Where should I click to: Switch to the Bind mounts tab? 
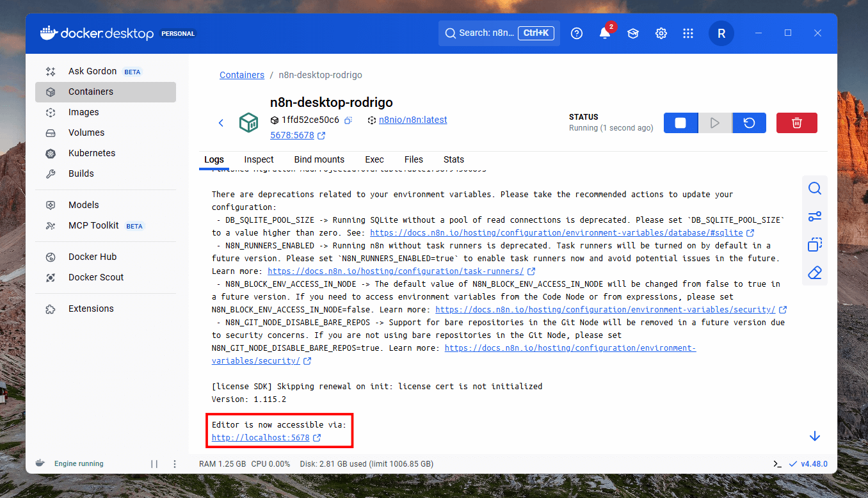(319, 160)
